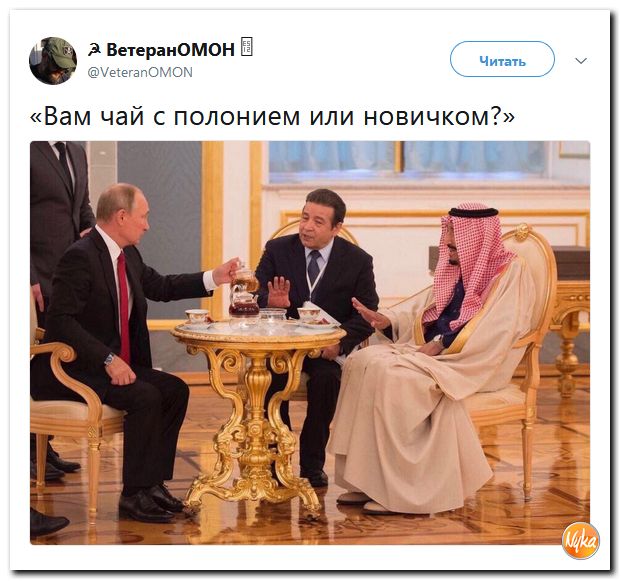Click the tweet text about чай с полонием
This screenshot has height=581, width=621.
(272, 117)
